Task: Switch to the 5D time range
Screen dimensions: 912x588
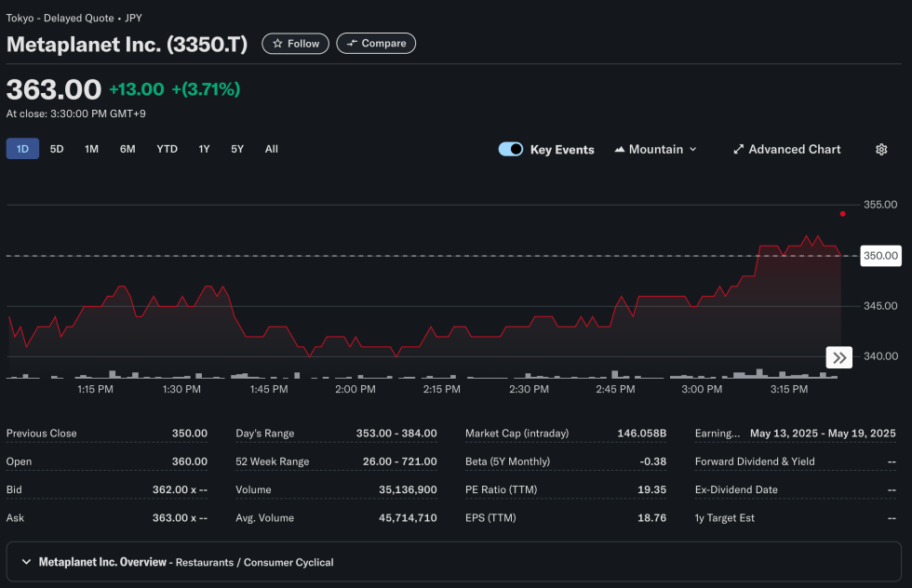Action: pyautogui.click(x=57, y=149)
